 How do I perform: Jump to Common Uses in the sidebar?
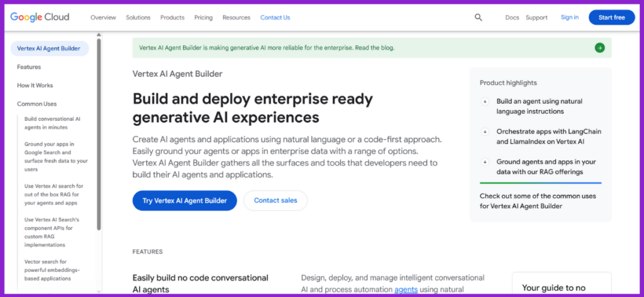point(37,104)
